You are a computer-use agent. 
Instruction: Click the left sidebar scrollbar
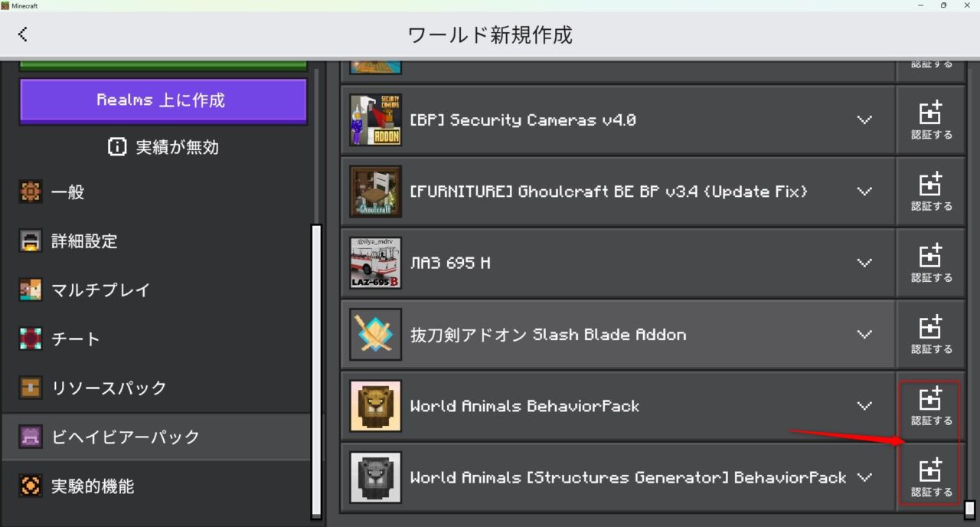point(316,371)
